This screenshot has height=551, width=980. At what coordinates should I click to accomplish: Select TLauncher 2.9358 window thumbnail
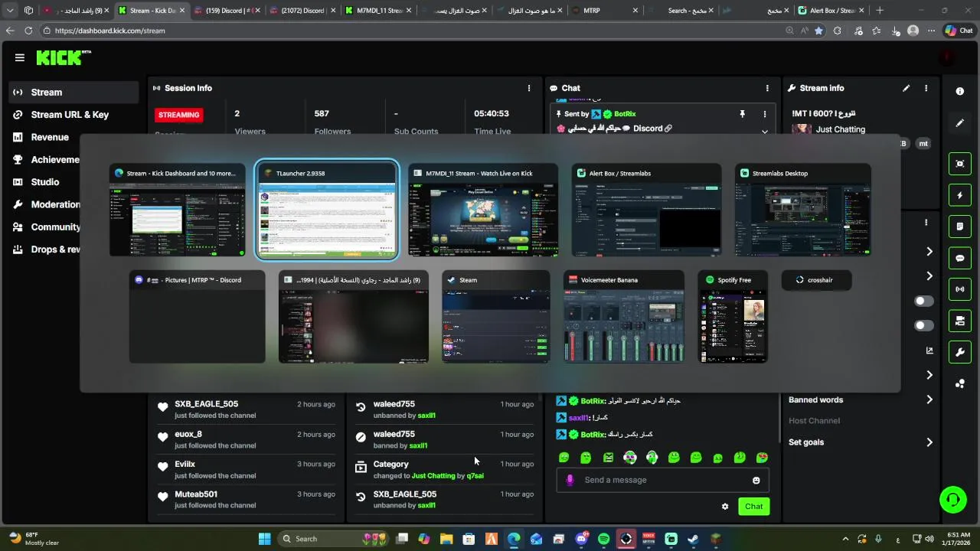point(327,210)
